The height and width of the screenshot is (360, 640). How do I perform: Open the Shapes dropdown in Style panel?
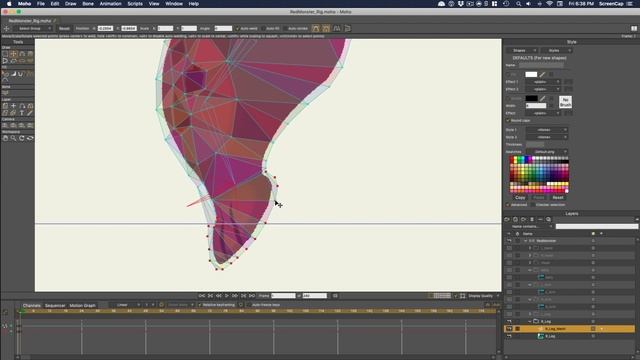coord(522,50)
